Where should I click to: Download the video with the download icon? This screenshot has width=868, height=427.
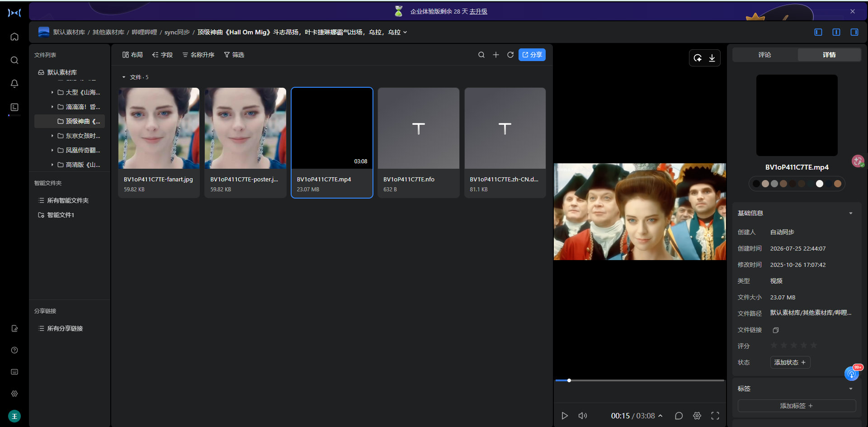click(712, 58)
